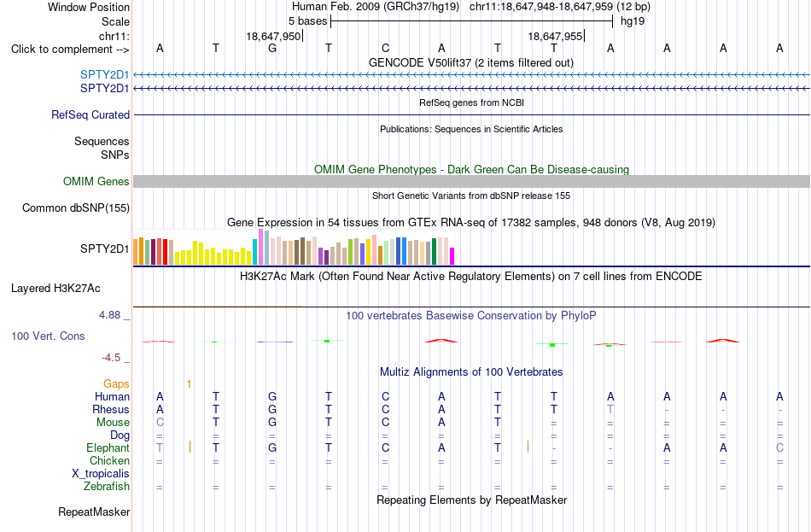811x532 pixels.
Task: Click the 'Gene Expression in 54 tissues' title
Action: coord(471,223)
